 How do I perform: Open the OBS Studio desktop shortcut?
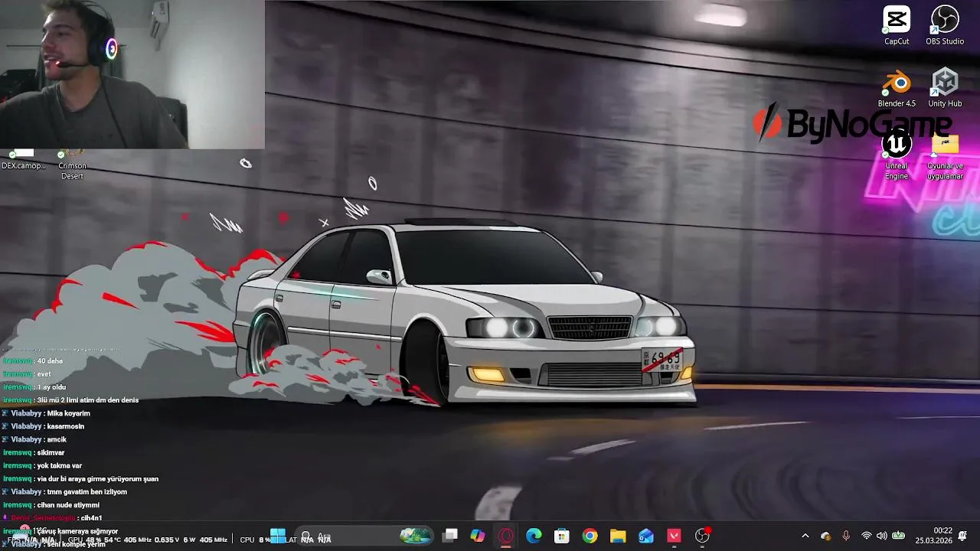tap(945, 25)
